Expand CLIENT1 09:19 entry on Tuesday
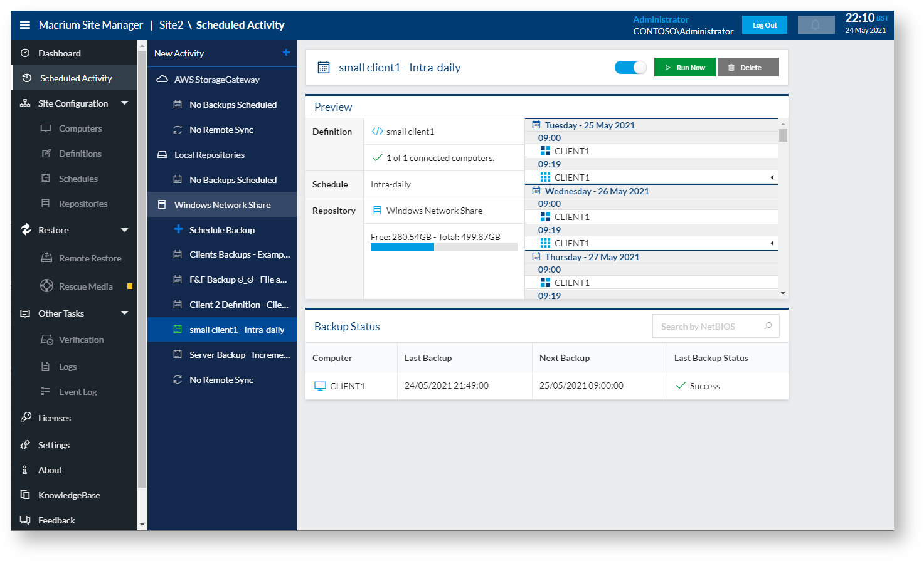 772,177
